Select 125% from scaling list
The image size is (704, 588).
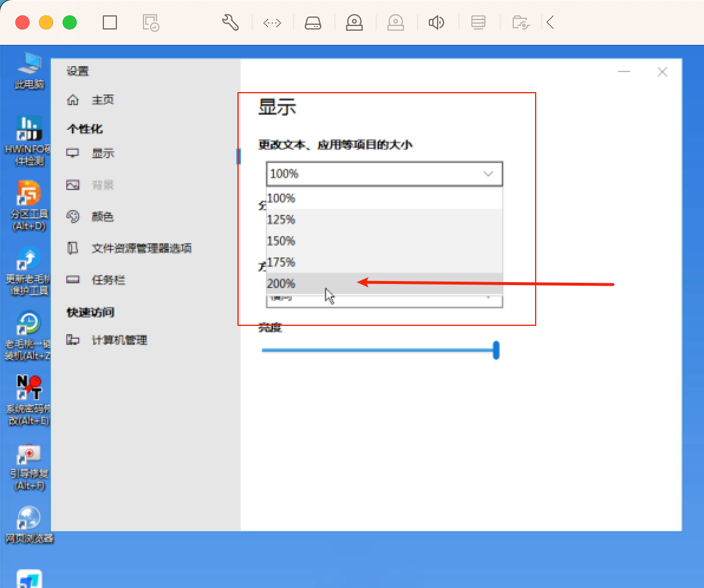pyautogui.click(x=384, y=220)
